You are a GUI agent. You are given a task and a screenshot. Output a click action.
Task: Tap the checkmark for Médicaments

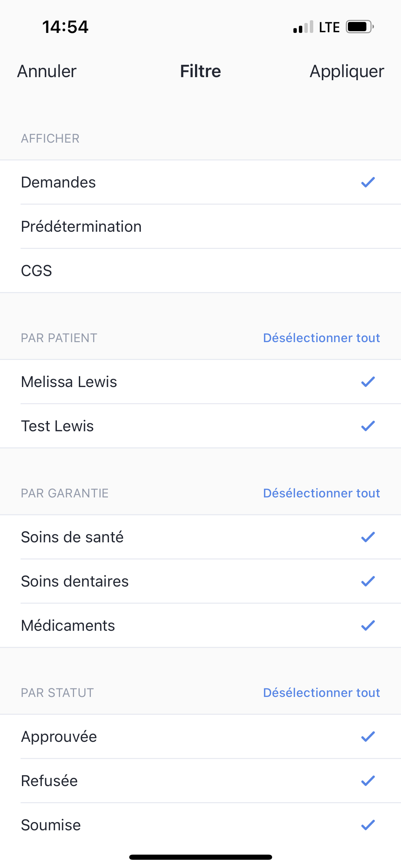coord(368,626)
